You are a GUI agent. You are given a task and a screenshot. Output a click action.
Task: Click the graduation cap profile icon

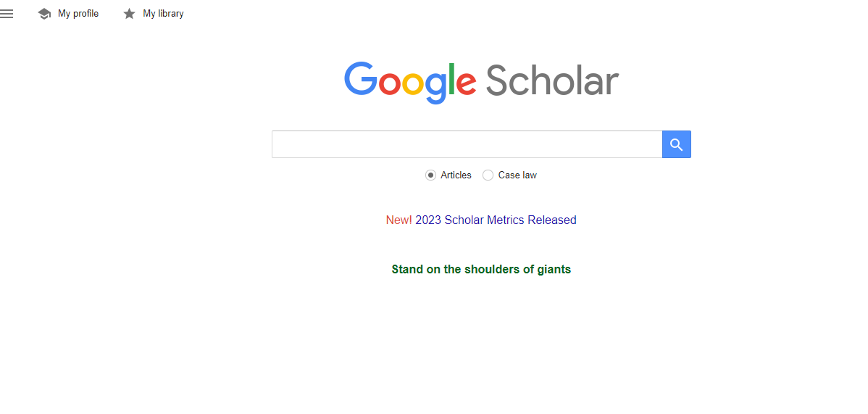pos(44,14)
